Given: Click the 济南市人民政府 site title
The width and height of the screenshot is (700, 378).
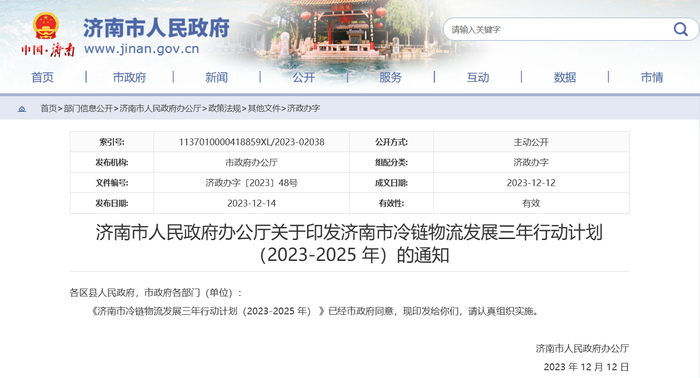Looking at the screenshot, I should click(156, 28).
